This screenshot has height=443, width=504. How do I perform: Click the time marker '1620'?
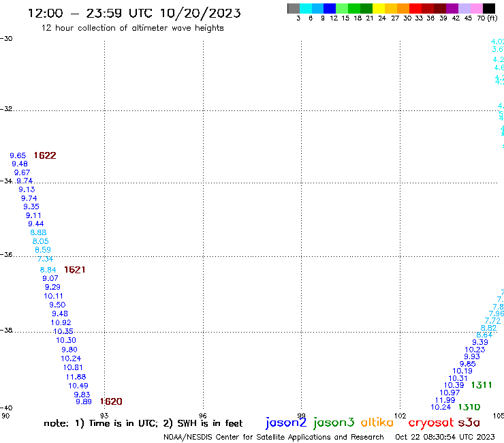click(111, 401)
